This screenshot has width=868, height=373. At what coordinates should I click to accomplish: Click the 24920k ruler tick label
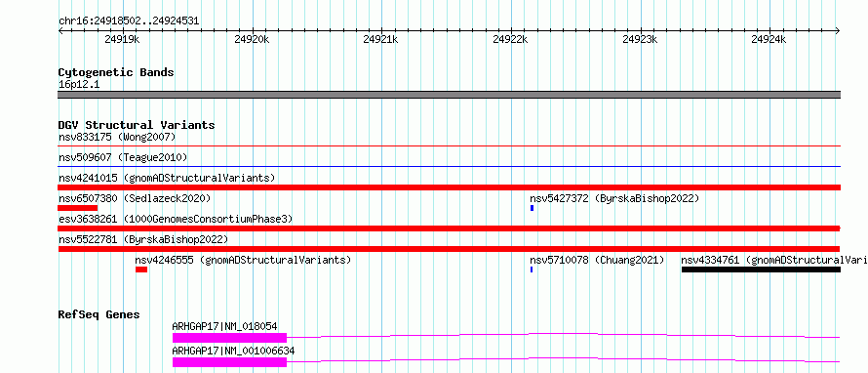tap(252, 39)
